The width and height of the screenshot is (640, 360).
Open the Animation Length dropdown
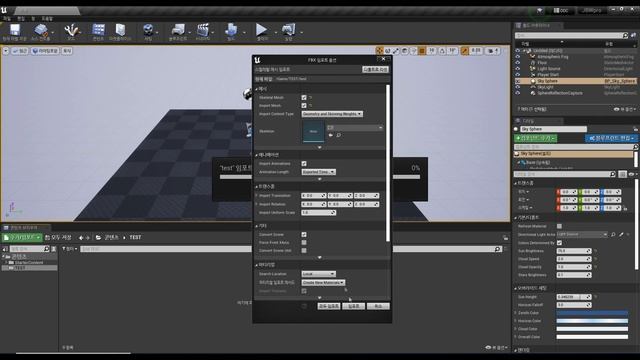[x=318, y=172]
